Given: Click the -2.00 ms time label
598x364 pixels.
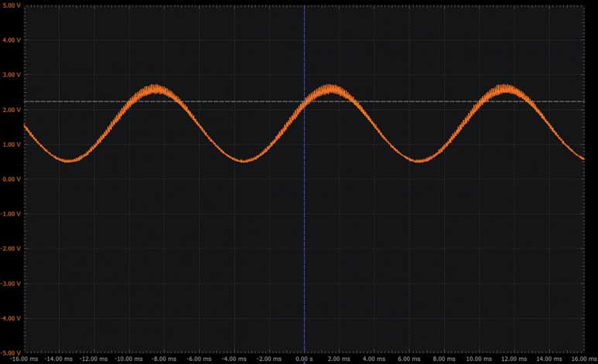Looking at the screenshot, I should (x=269, y=359).
